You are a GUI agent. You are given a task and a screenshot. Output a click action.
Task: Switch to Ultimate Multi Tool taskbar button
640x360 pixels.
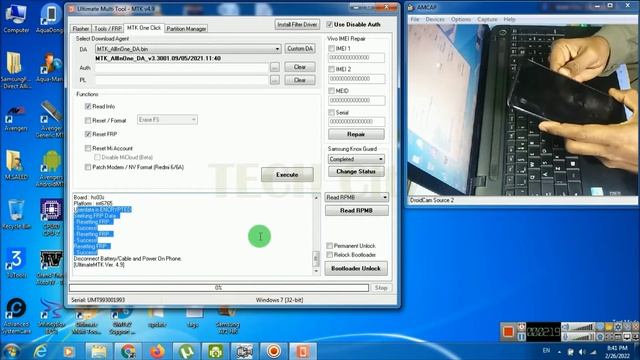coord(302,351)
